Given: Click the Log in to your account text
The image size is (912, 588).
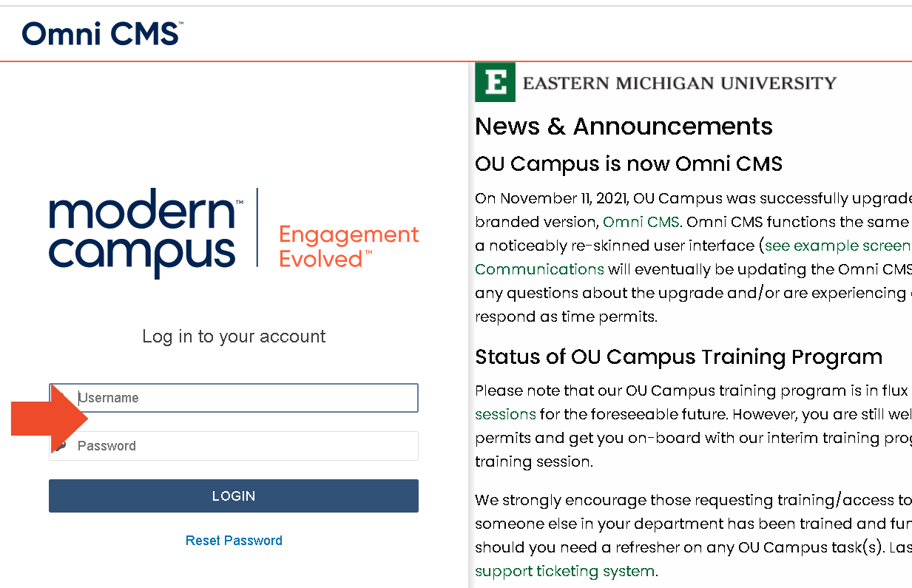Looking at the screenshot, I should (x=234, y=337).
